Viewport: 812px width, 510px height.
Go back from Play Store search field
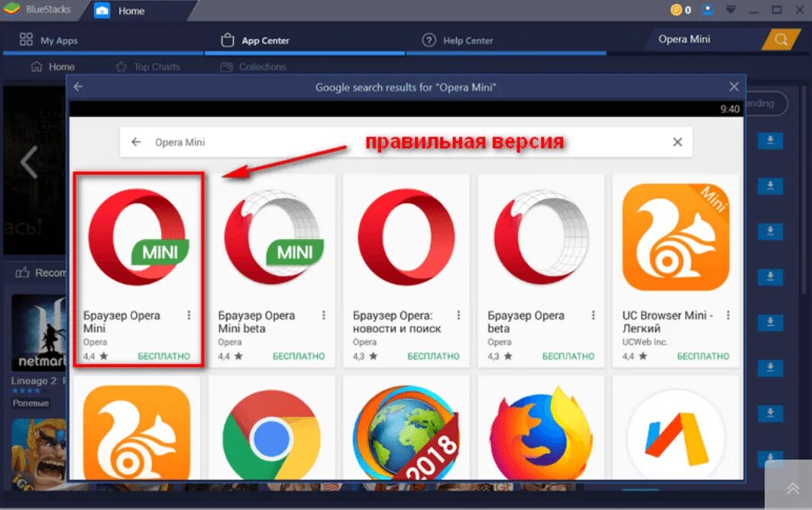[x=136, y=142]
